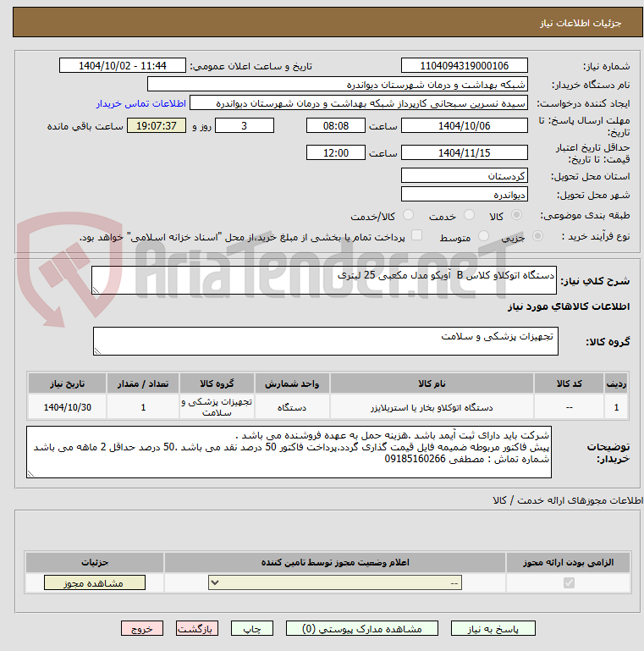Click the announcement date field 1404/10/02 - 11:44
The width and height of the screenshot is (644, 651).
(123, 65)
